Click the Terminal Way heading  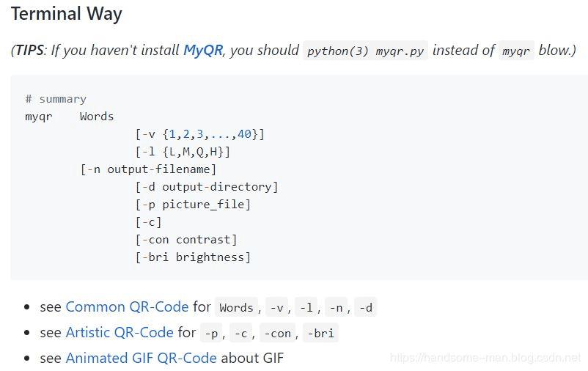pos(67,14)
